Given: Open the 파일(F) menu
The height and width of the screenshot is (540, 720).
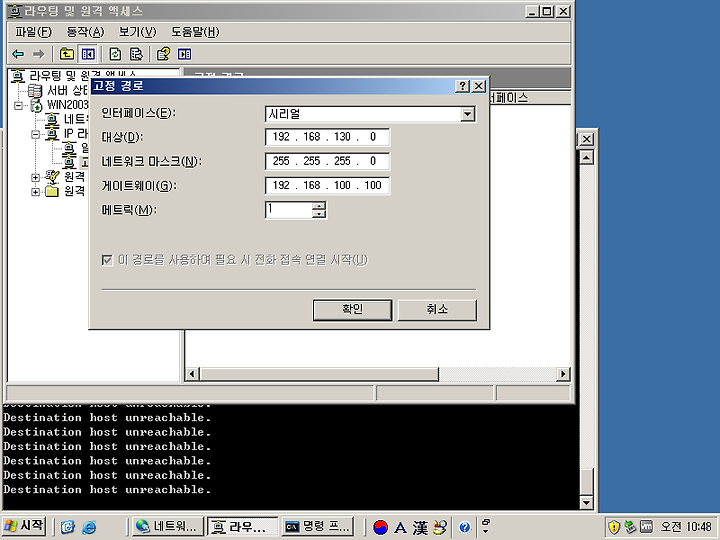Looking at the screenshot, I should click(x=34, y=32).
